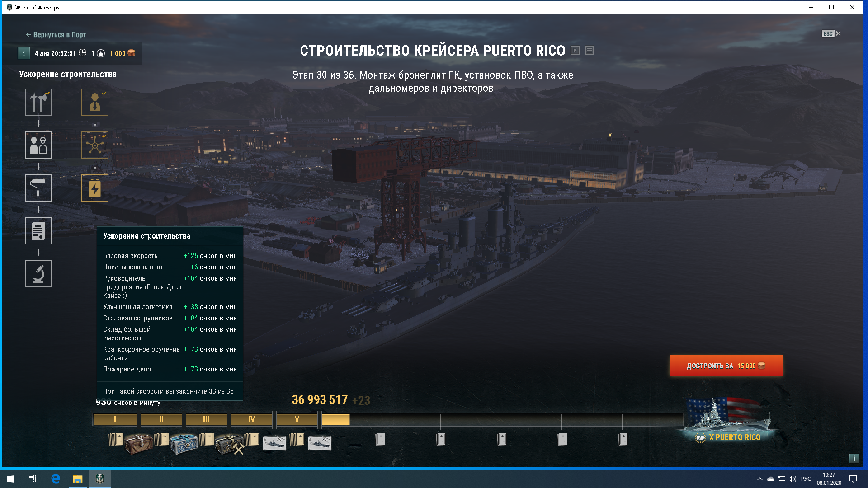Open the green info icon near timer
Screen dimensions: 868x488
click(24, 53)
